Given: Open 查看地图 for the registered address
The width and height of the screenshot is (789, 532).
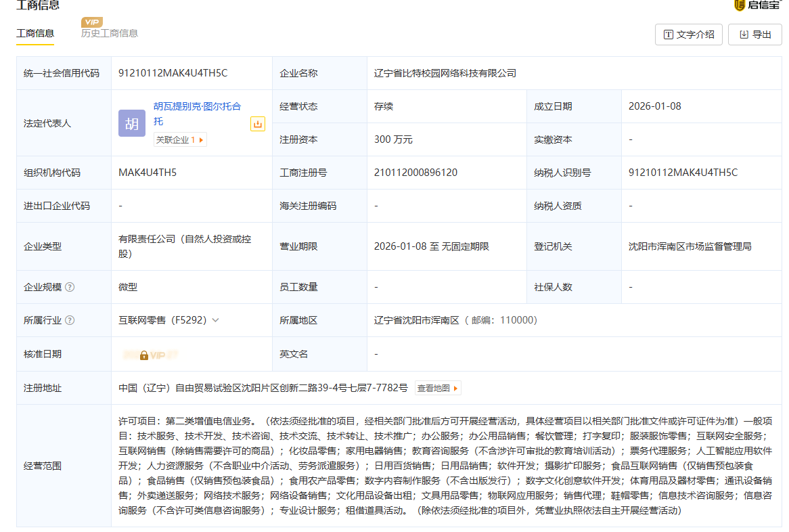Looking at the screenshot, I should tap(438, 389).
